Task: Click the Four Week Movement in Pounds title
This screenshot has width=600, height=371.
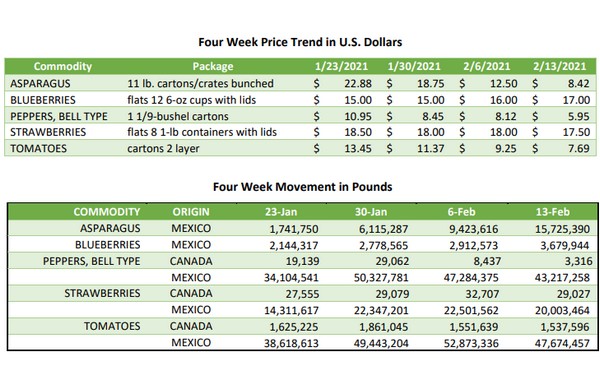Action: pos(303,187)
